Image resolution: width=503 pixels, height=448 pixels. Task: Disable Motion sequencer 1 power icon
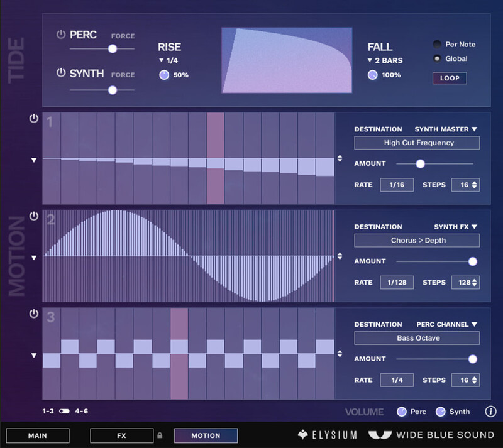tap(34, 119)
